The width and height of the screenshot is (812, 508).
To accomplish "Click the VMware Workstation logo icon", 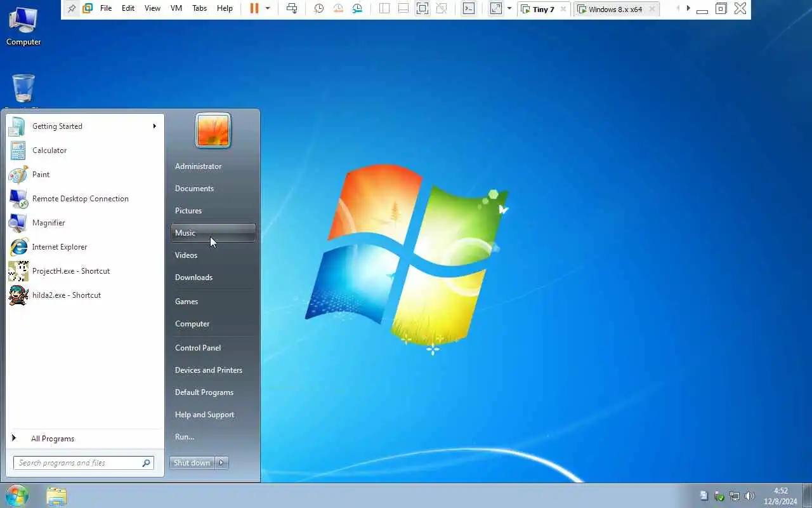I will tap(88, 8).
